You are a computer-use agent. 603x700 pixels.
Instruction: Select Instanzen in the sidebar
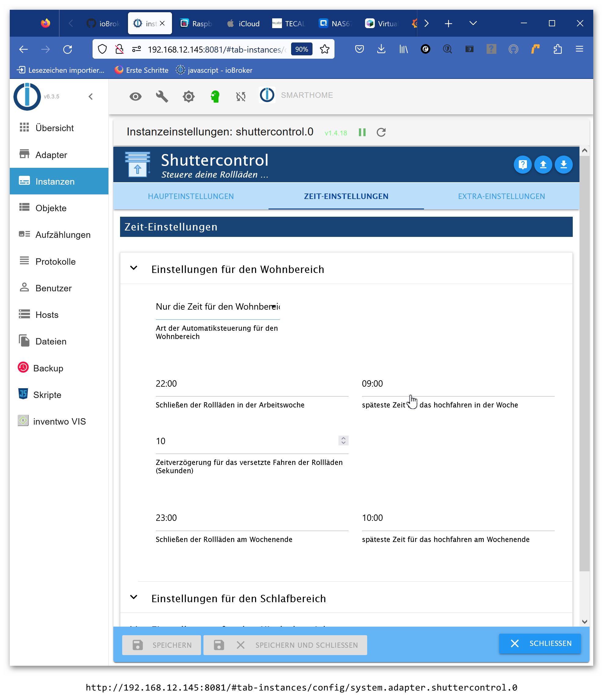coord(59,181)
